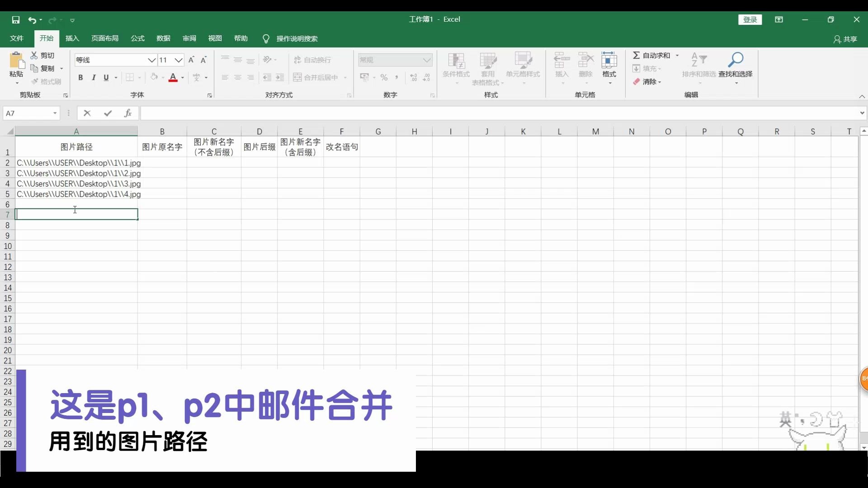
Task: Click the Save icon in quick access toolbar
Action: click(16, 20)
